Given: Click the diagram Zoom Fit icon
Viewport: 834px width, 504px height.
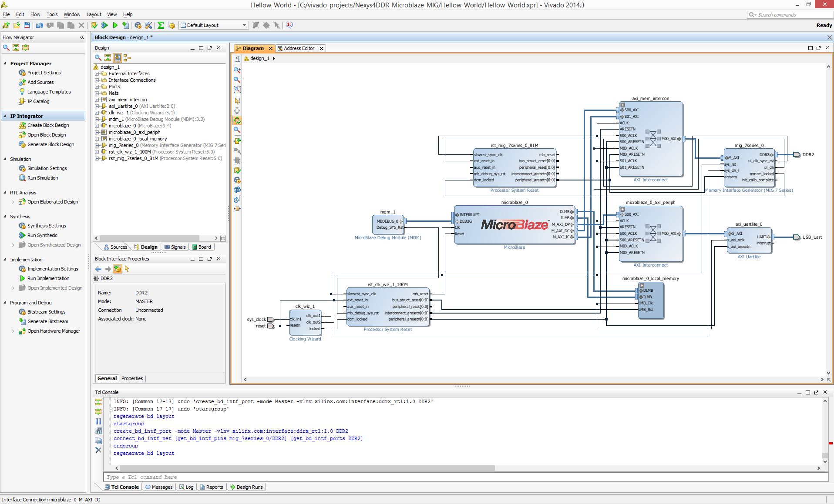Looking at the screenshot, I should 237,90.
